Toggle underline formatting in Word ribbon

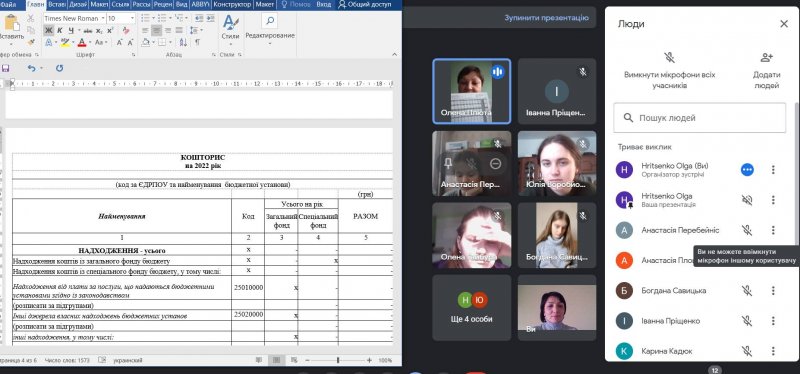tap(71, 31)
